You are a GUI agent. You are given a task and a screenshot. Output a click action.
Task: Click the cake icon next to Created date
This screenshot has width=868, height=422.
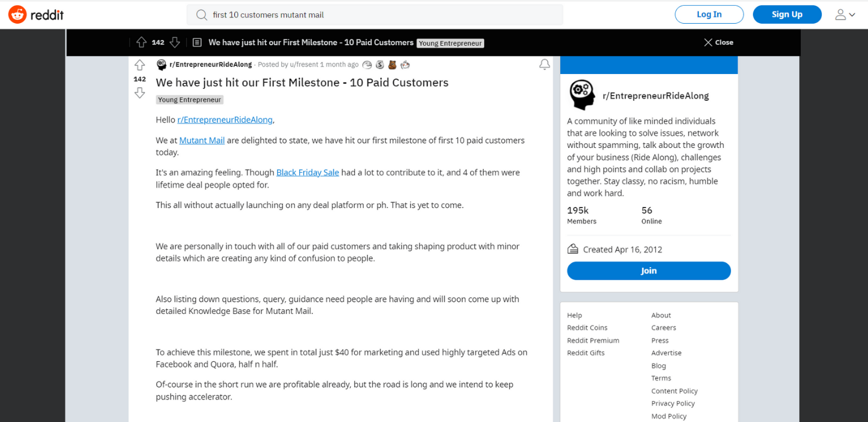pos(573,249)
